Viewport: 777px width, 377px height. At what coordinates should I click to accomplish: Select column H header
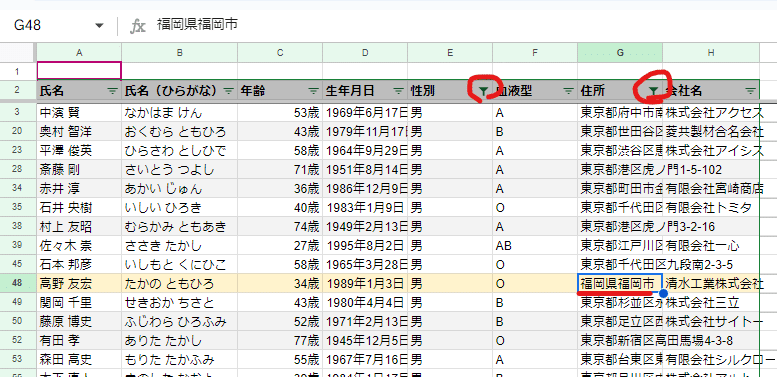pyautogui.click(x=711, y=53)
